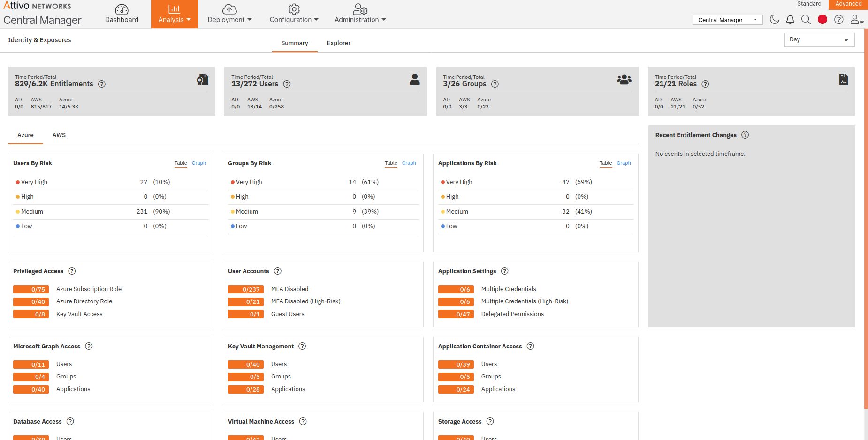868x440 pixels.
Task: Open the Configuration menu
Action: pos(294,14)
